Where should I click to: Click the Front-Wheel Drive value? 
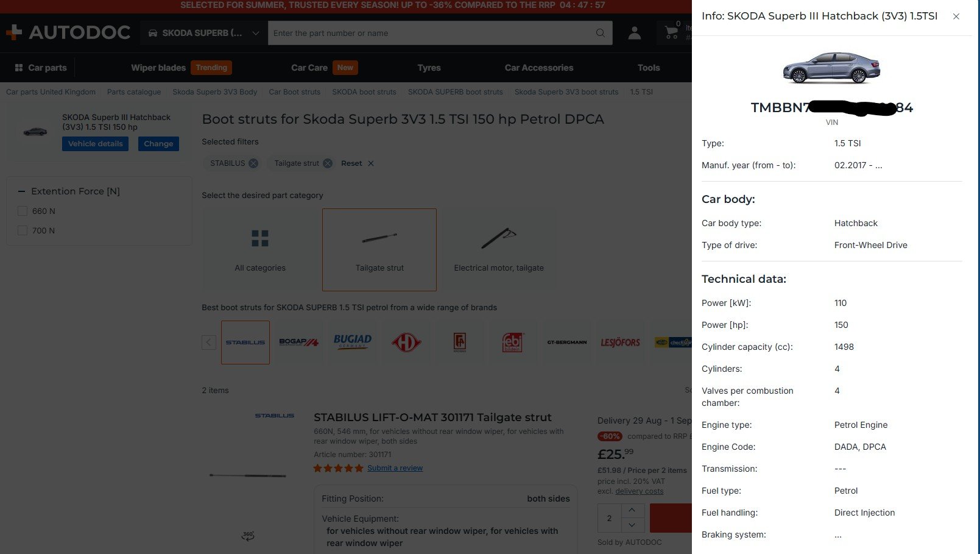tap(871, 245)
